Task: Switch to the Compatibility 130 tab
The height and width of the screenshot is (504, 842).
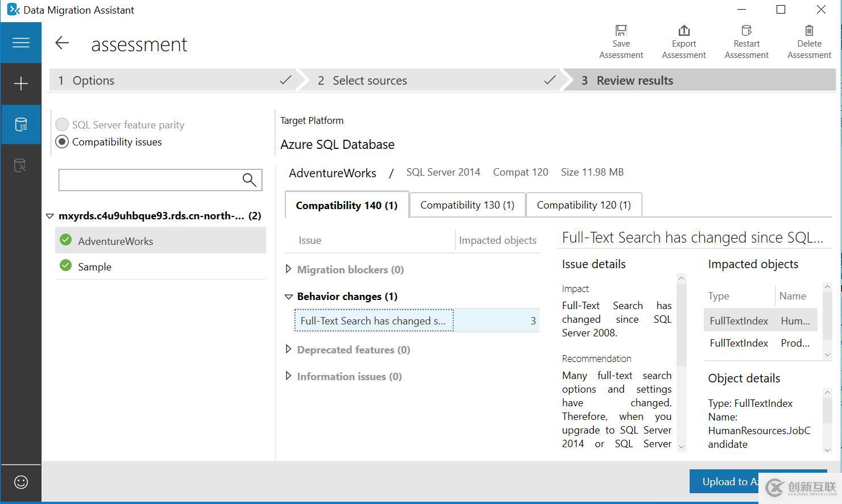Action: click(467, 205)
